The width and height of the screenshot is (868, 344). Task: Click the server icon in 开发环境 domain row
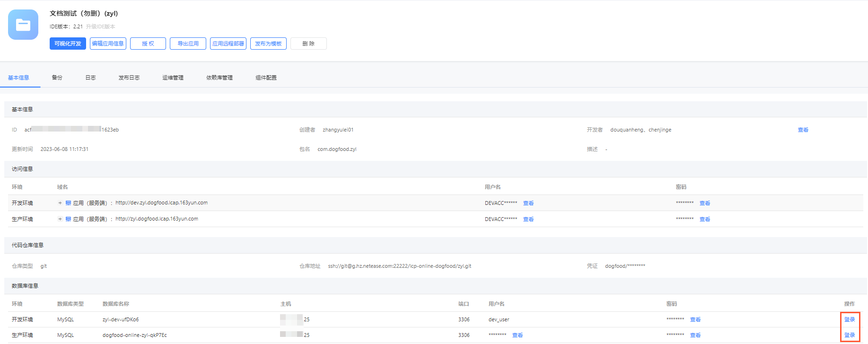[68, 203]
